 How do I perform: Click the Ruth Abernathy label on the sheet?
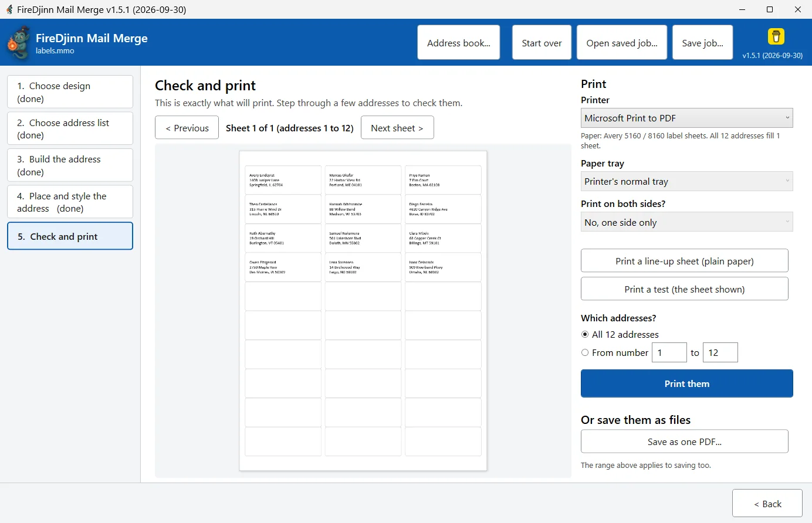(x=283, y=238)
